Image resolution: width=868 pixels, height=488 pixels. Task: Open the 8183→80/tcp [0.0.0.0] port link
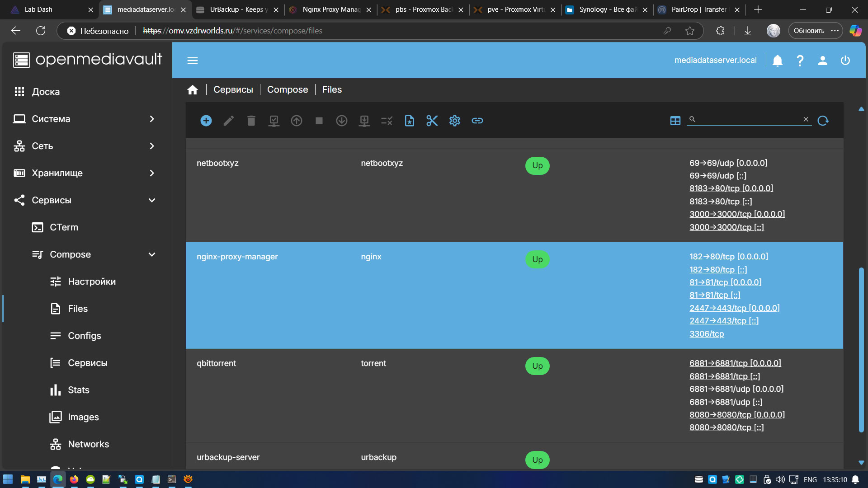tap(731, 188)
